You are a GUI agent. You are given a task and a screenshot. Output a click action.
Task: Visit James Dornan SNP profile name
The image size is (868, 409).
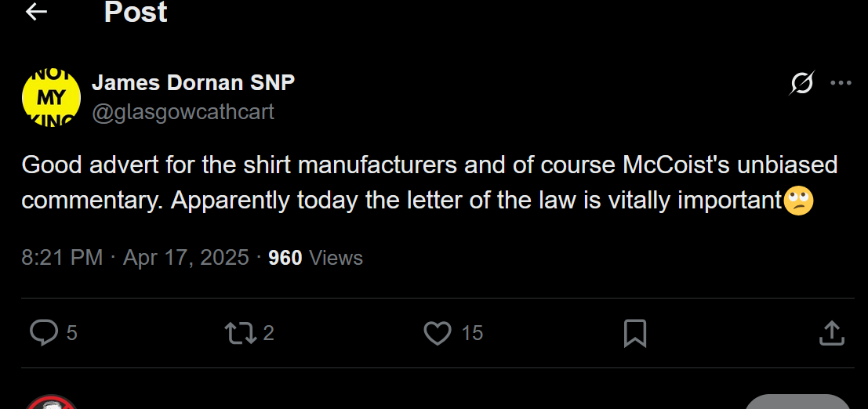[193, 83]
